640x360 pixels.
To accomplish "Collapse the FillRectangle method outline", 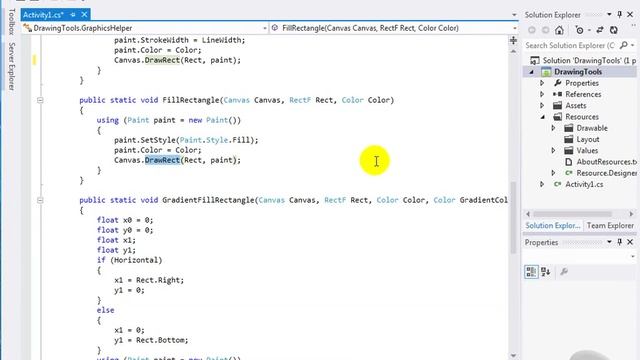I will pyautogui.click(x=40, y=100).
